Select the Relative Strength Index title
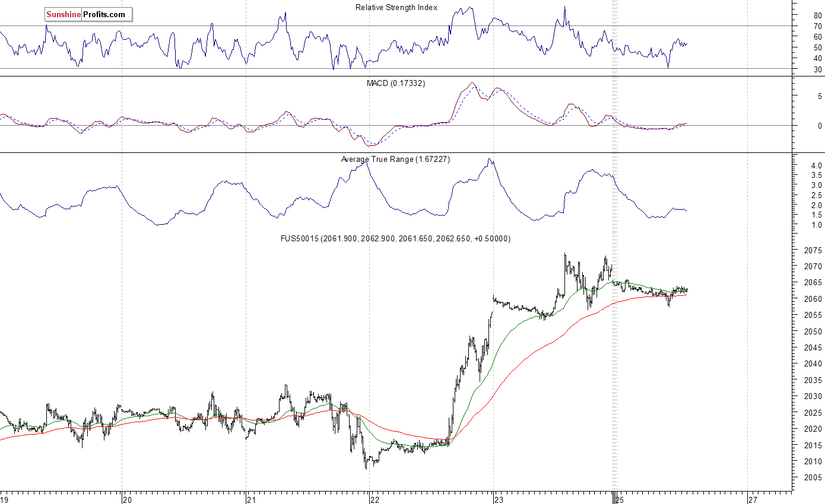This screenshot has height=504, width=825. 396,8
